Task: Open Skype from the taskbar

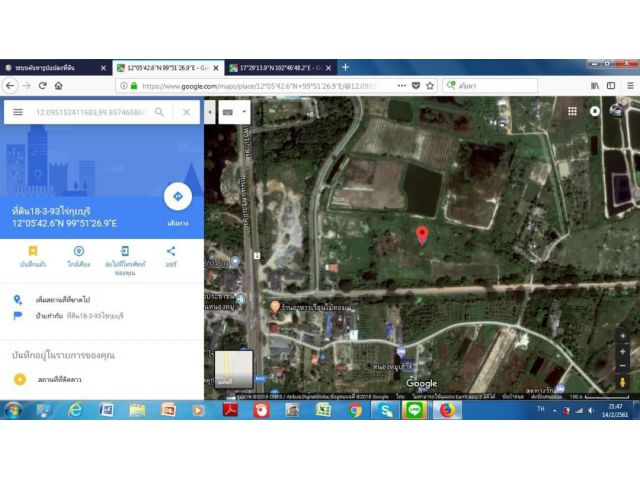Action: point(385,410)
